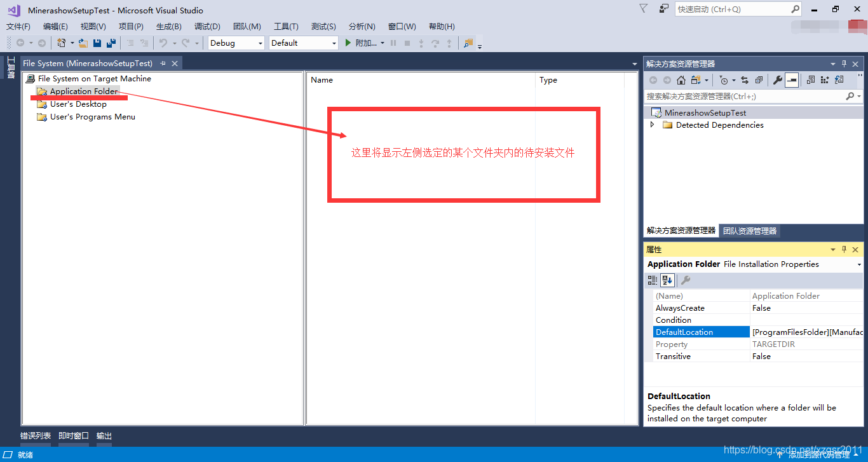The image size is (868, 462).
Task: Toggle auto-hide pin on 属性 panel
Action: [844, 250]
